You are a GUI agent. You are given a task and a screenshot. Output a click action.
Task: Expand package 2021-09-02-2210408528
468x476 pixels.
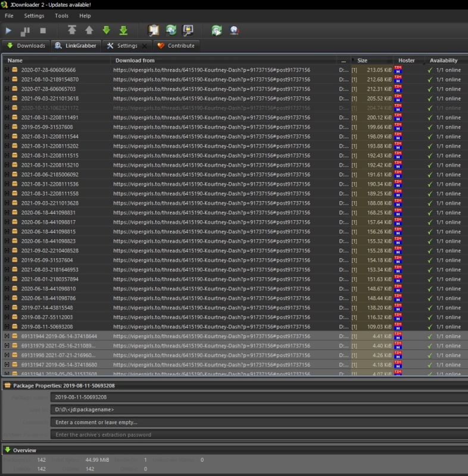pyautogui.click(x=7, y=250)
